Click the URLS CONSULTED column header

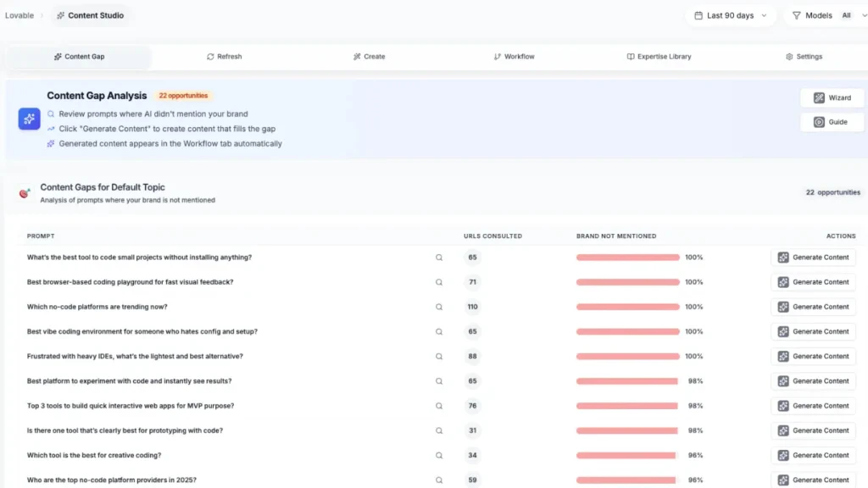tap(492, 236)
